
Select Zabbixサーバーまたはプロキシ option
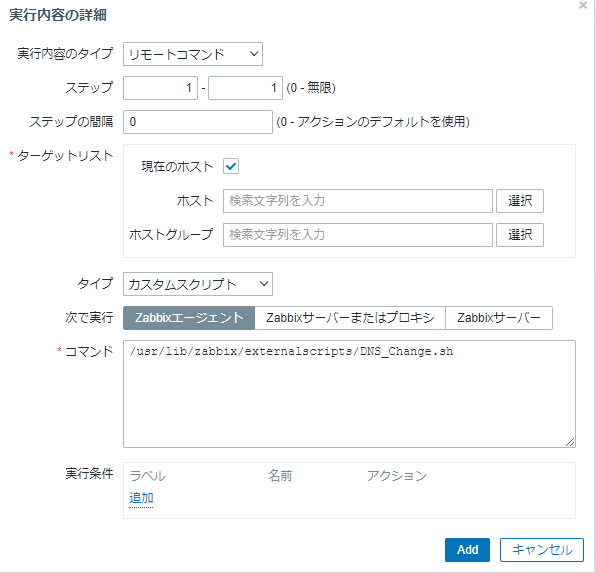[x=350, y=317]
